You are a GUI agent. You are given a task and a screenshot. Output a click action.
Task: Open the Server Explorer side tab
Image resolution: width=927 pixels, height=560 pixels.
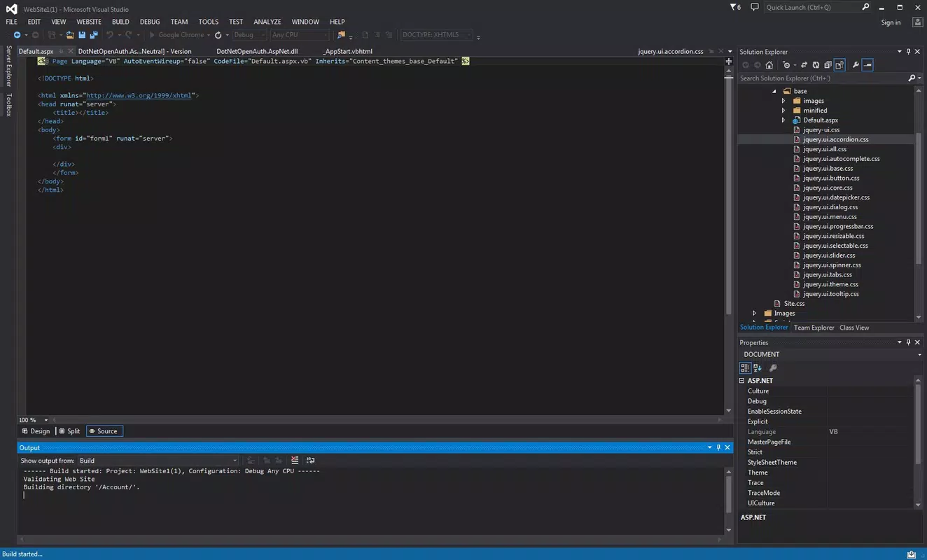pos(9,66)
